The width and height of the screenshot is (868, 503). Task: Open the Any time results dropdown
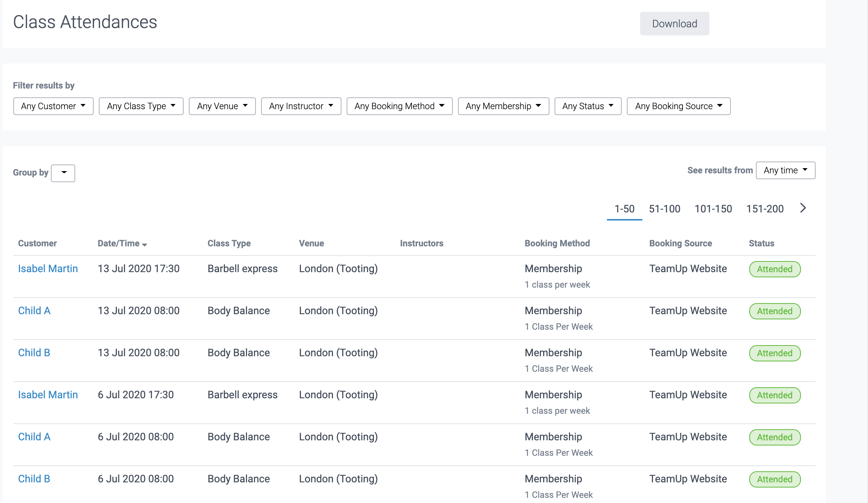[785, 170]
